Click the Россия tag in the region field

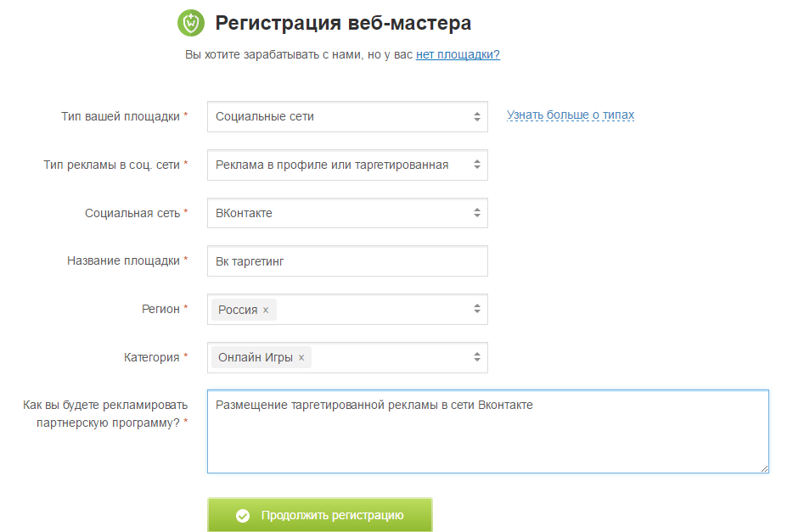[238, 310]
